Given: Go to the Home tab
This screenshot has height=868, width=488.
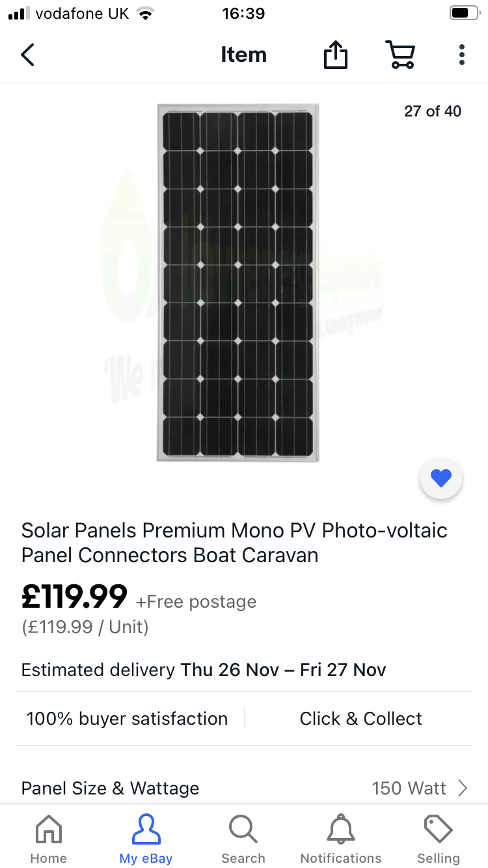Looking at the screenshot, I should pyautogui.click(x=49, y=839).
